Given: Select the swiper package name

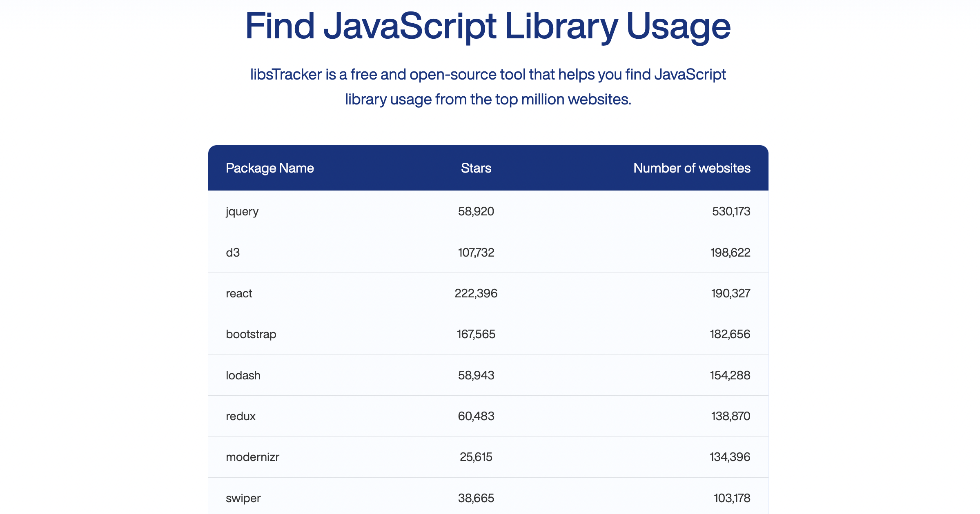Looking at the screenshot, I should click(243, 498).
